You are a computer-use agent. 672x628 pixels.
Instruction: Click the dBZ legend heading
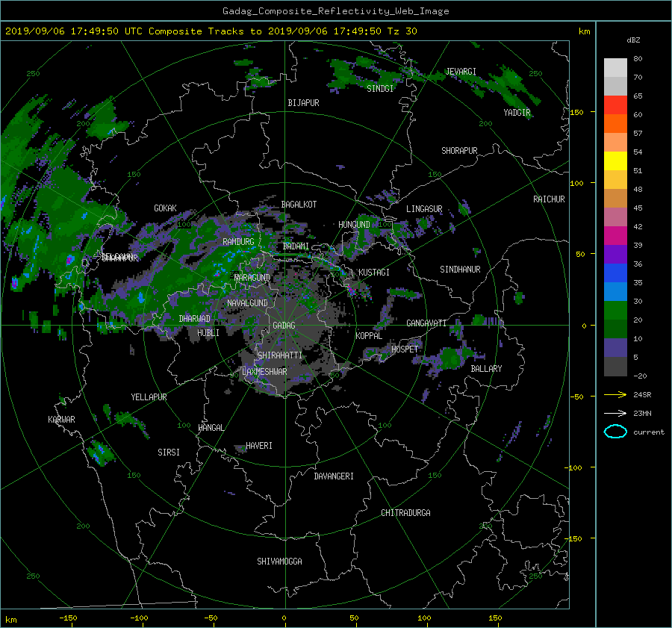(633, 40)
